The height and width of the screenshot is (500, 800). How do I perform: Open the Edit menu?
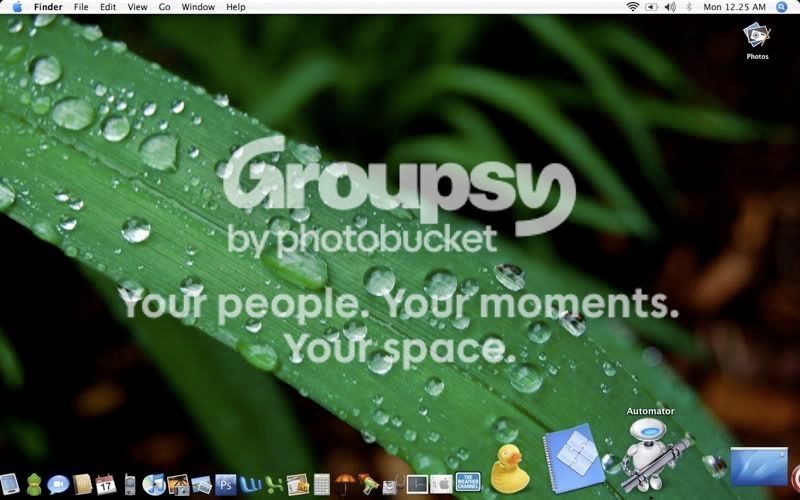tap(108, 7)
